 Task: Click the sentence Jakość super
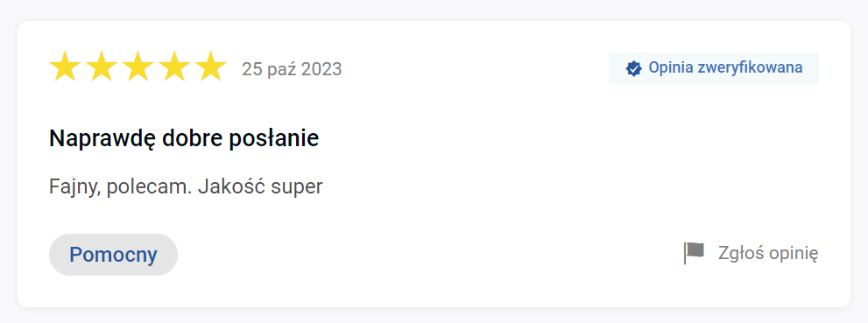(260, 187)
